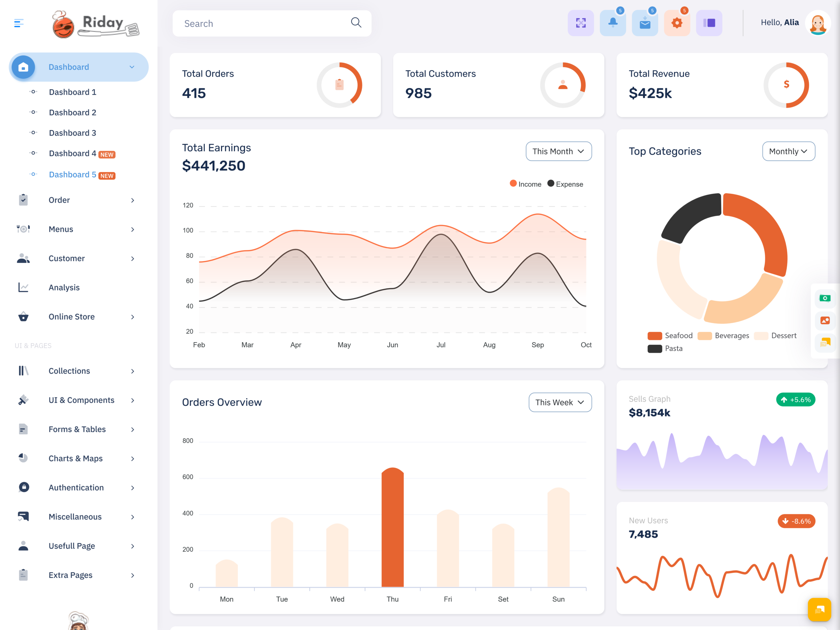Click the Extra Pages menu label

pyautogui.click(x=71, y=575)
